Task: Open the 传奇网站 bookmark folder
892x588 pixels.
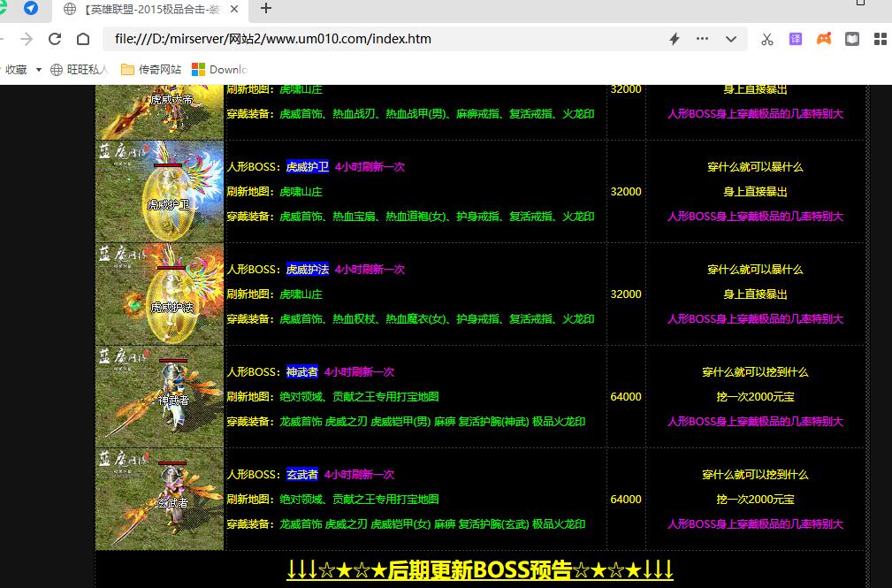Action: [x=151, y=70]
